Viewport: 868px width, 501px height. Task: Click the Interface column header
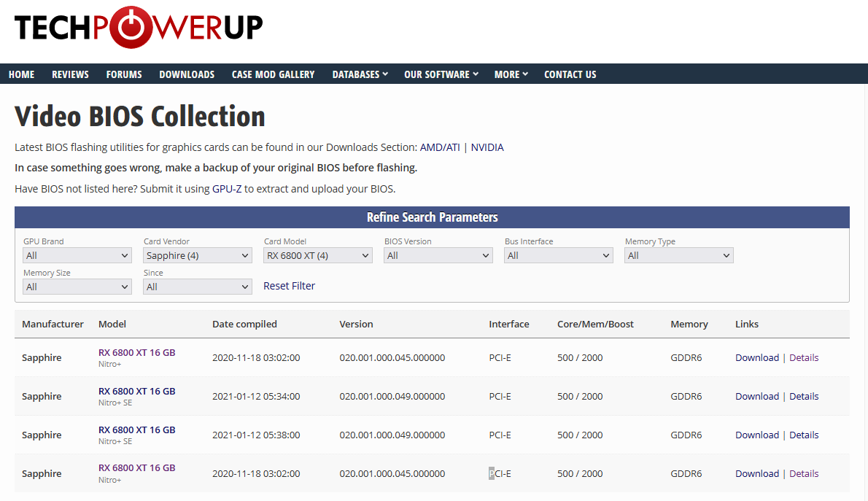coord(508,325)
